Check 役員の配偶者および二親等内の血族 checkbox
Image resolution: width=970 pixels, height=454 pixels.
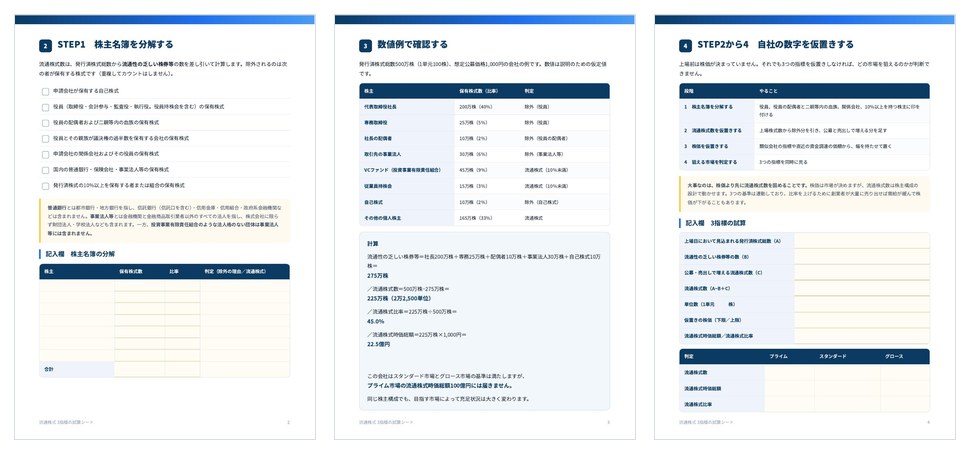pyautogui.click(x=45, y=123)
